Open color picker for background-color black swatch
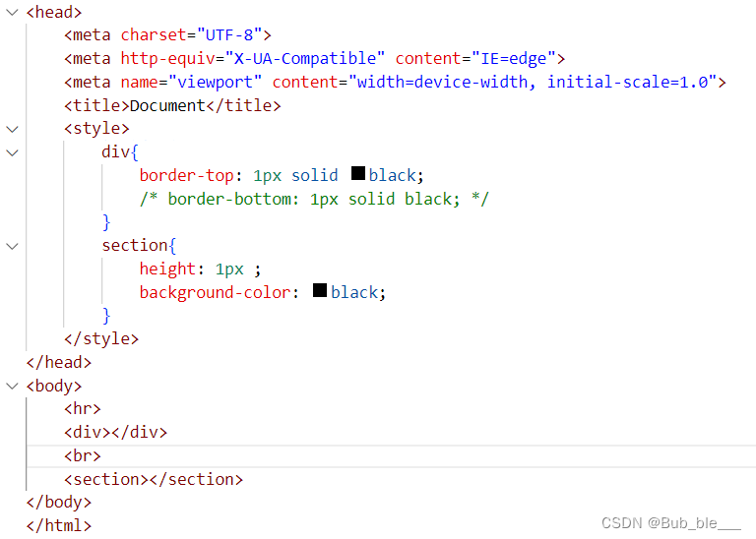 coord(320,290)
